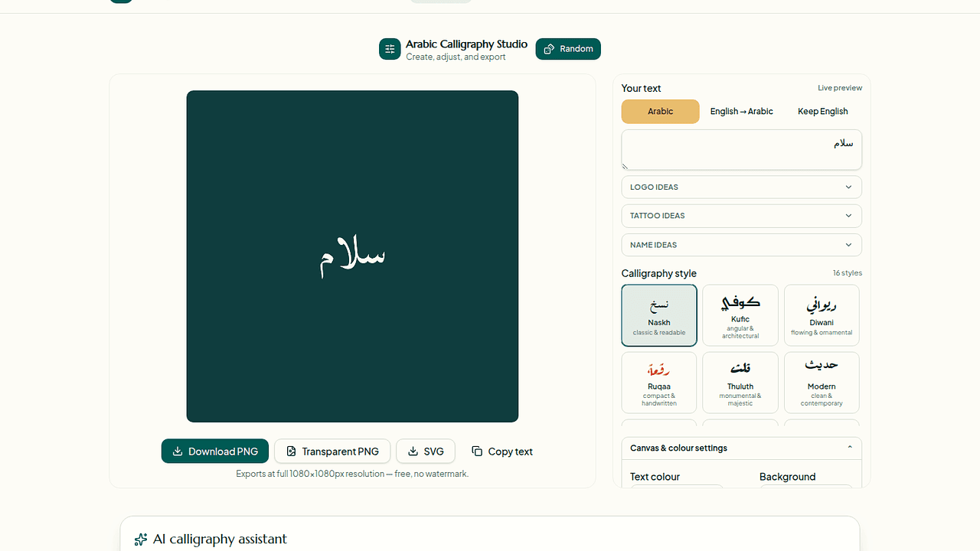The width and height of the screenshot is (980, 551).
Task: Collapse Canvas & colour settings section
Action: (x=742, y=448)
